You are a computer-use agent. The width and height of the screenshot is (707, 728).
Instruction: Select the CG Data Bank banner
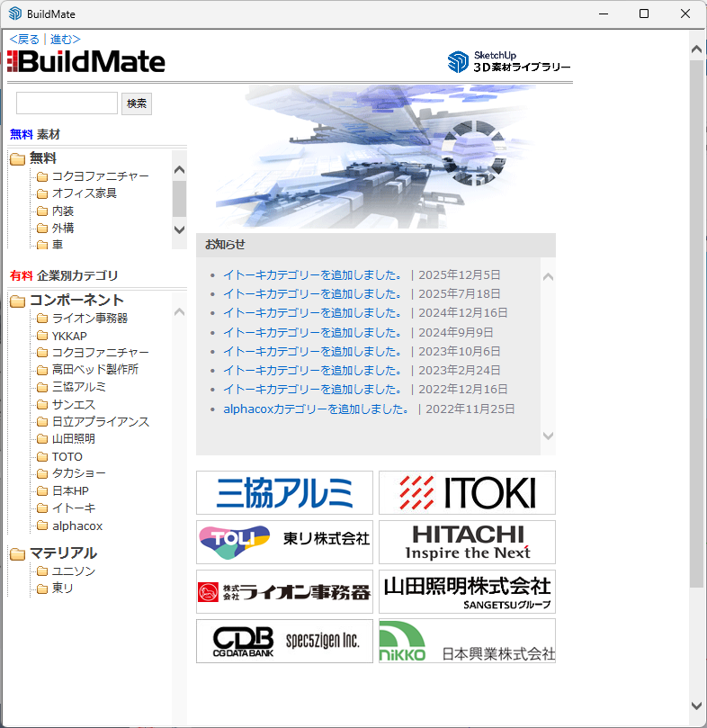coord(284,641)
